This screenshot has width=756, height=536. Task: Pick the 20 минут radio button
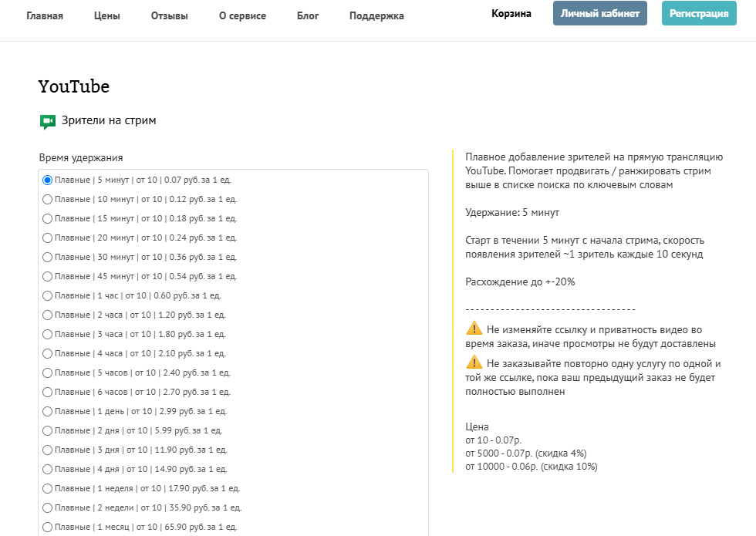[x=47, y=238]
